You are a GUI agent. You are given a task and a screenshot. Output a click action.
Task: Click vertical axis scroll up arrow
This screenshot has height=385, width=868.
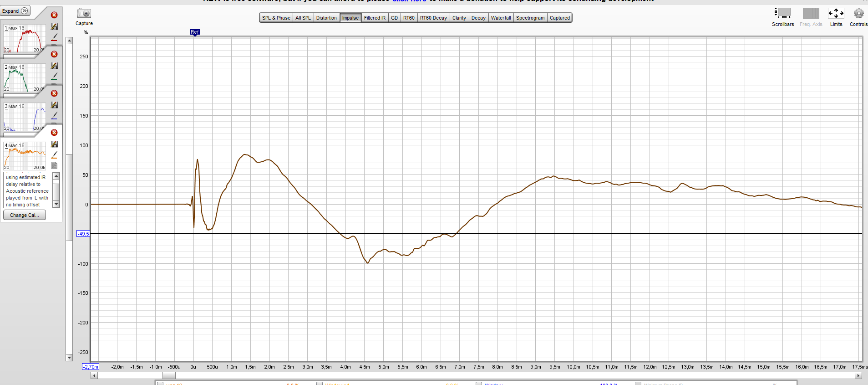(69, 41)
